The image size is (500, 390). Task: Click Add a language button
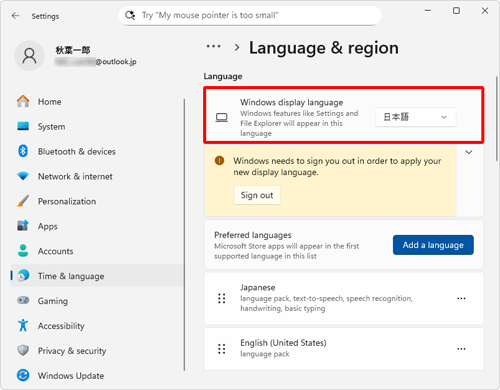pyautogui.click(x=433, y=245)
